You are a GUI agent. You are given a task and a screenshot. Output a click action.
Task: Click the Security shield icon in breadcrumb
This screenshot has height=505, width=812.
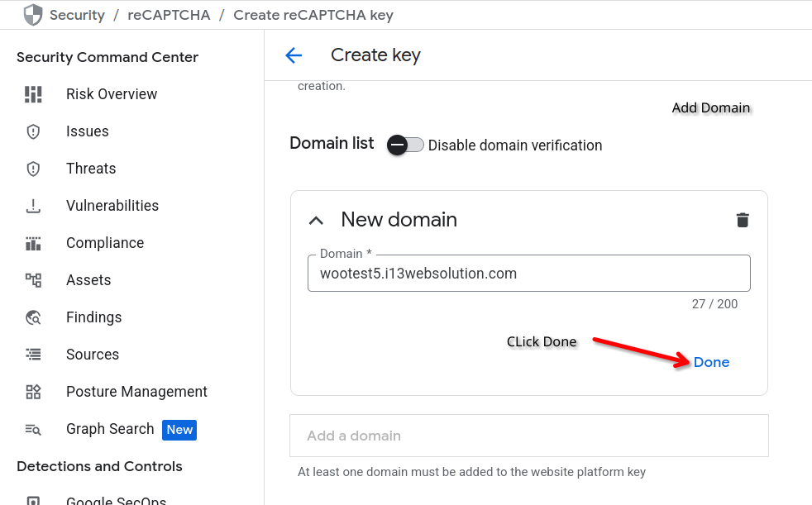pyautogui.click(x=33, y=15)
